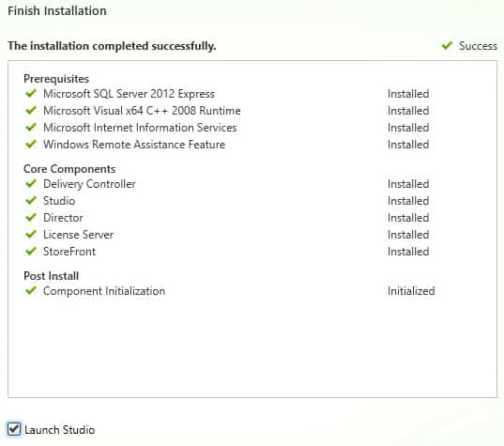
Task: Click checkmark beside Microsoft SQL Server 2012 Express
Action: [x=31, y=94]
